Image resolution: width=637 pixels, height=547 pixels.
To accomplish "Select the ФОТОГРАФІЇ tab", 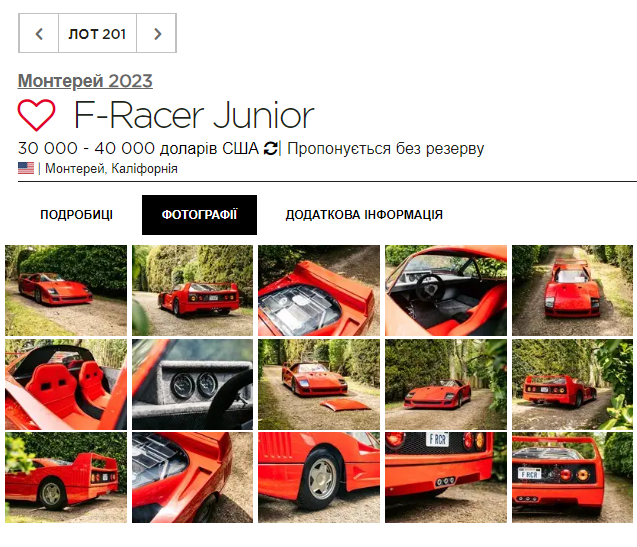I will [x=199, y=215].
